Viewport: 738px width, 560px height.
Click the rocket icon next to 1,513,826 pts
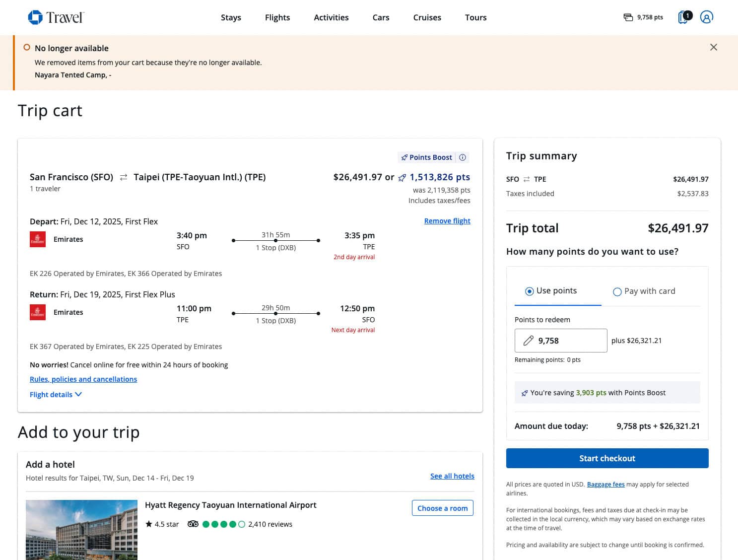click(402, 178)
